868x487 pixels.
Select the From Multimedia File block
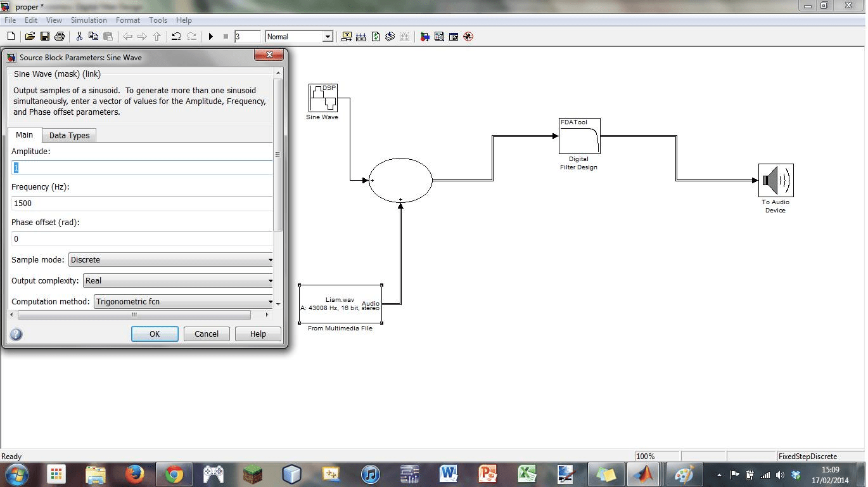(340, 304)
